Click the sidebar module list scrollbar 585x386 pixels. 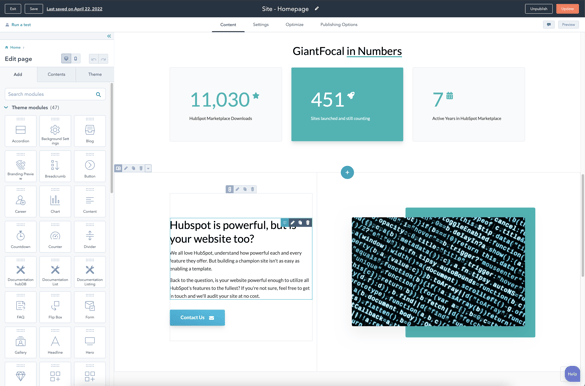112,138
